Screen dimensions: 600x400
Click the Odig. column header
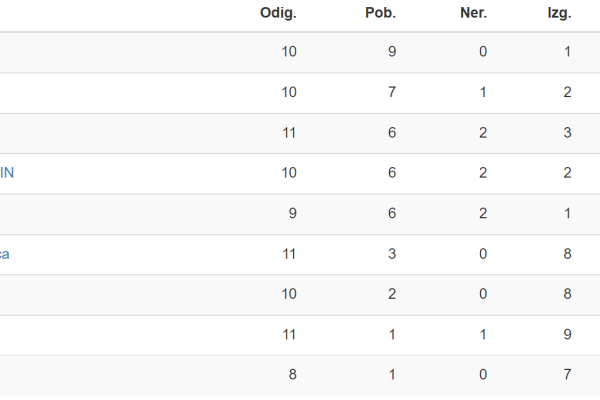pos(278,13)
